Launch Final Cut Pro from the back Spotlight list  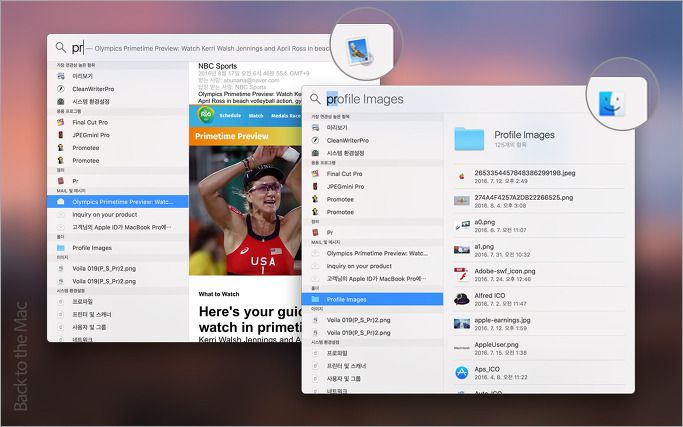click(x=118, y=122)
